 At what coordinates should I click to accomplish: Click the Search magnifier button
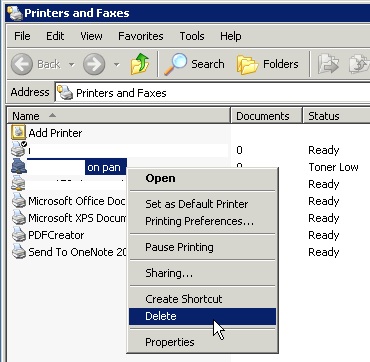click(194, 64)
